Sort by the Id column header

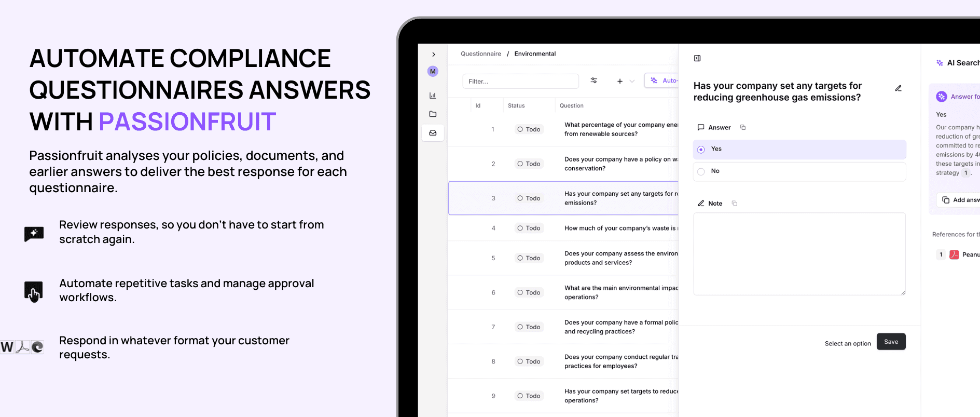478,106
